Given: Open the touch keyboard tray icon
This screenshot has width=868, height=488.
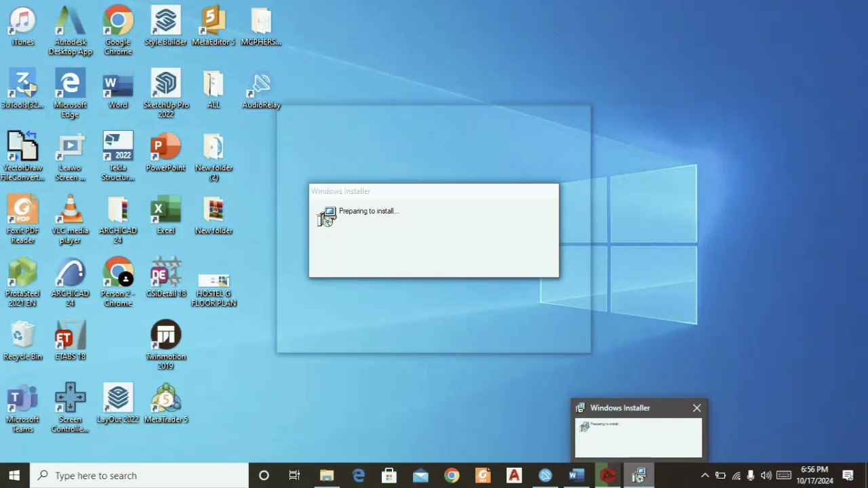Looking at the screenshot, I should (784, 475).
